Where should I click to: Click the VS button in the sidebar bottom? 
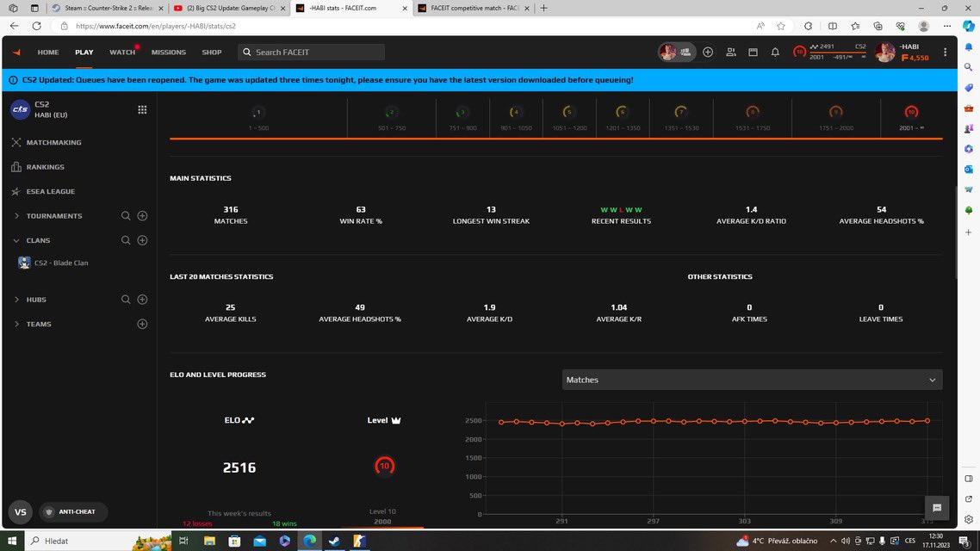[20, 511]
